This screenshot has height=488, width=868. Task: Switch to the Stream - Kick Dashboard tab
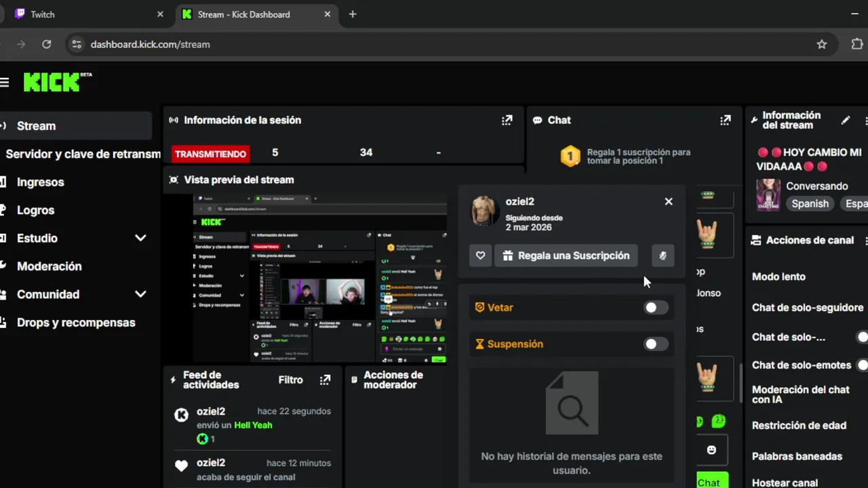(x=256, y=14)
